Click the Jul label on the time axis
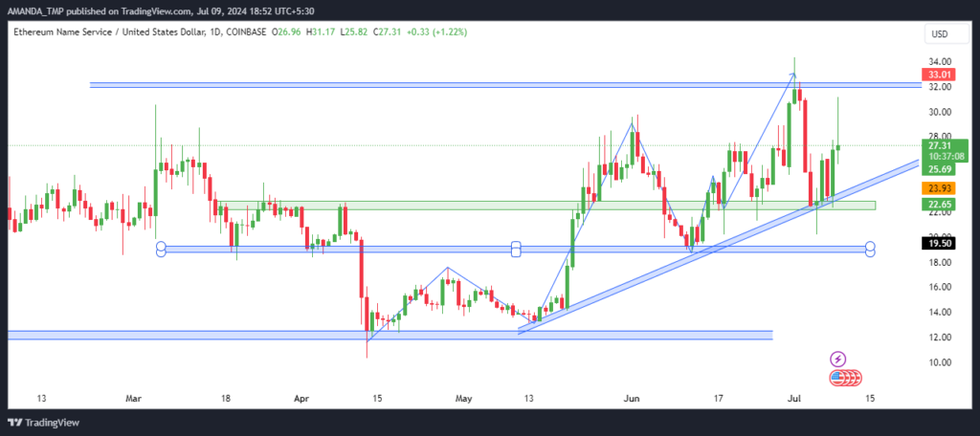Screen dimensions: 980x436 point(795,397)
